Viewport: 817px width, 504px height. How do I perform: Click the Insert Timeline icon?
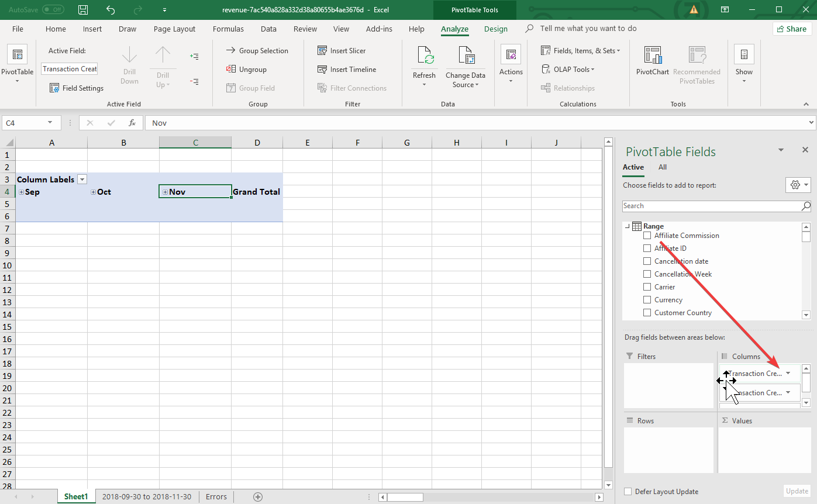322,70
